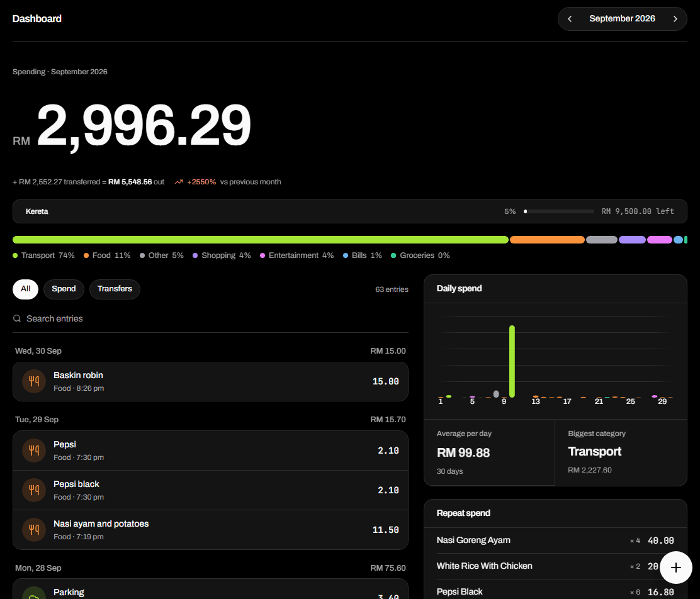Click the Wed, 30 Sep date header

pyautogui.click(x=38, y=351)
